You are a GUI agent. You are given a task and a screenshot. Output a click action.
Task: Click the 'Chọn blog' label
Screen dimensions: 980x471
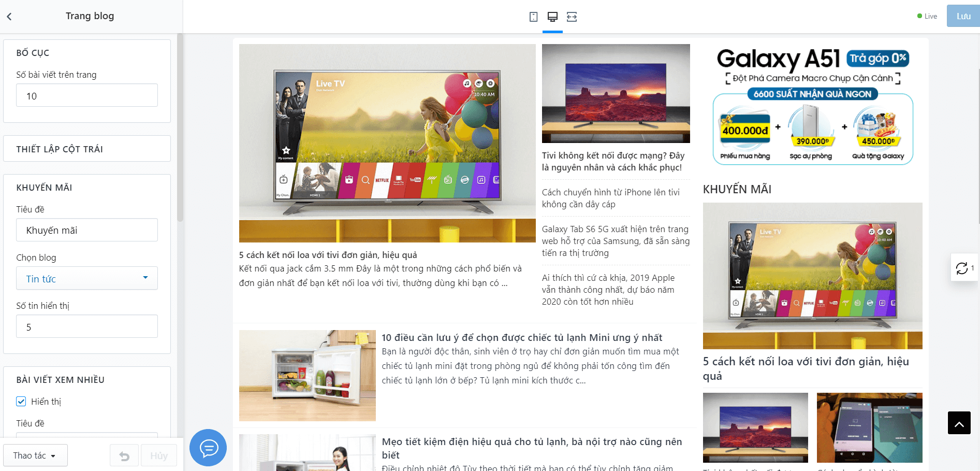coord(36,258)
